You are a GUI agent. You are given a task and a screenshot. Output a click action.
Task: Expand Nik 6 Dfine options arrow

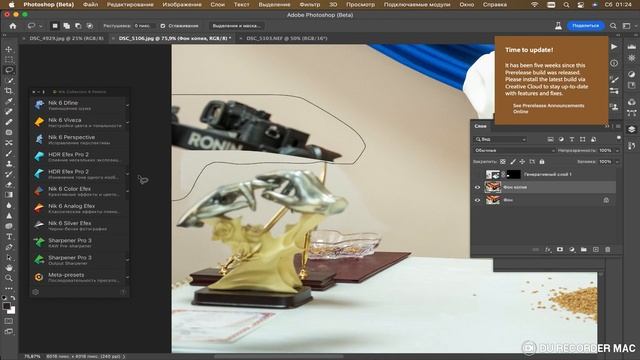127,105
